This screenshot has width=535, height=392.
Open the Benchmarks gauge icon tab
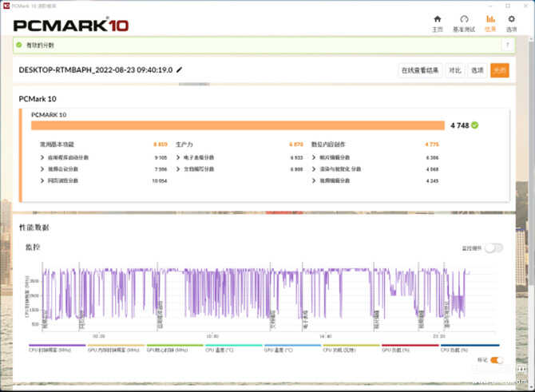[x=464, y=19]
